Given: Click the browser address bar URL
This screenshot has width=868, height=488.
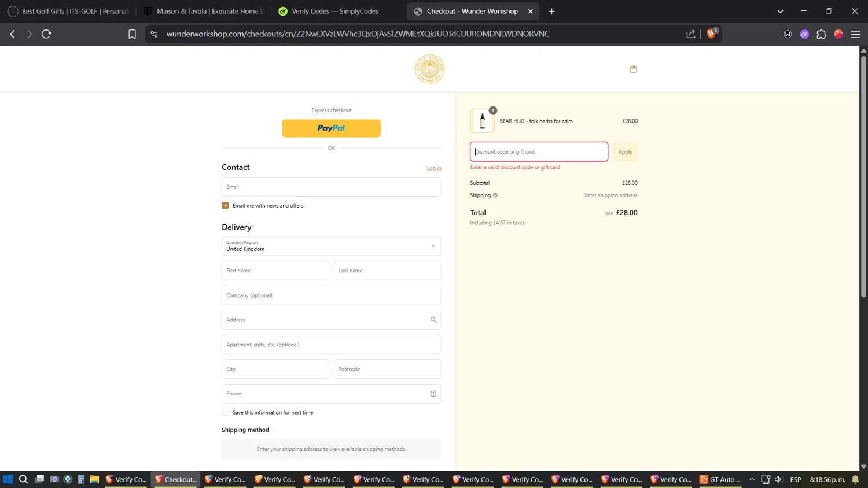Looking at the screenshot, I should [x=358, y=34].
